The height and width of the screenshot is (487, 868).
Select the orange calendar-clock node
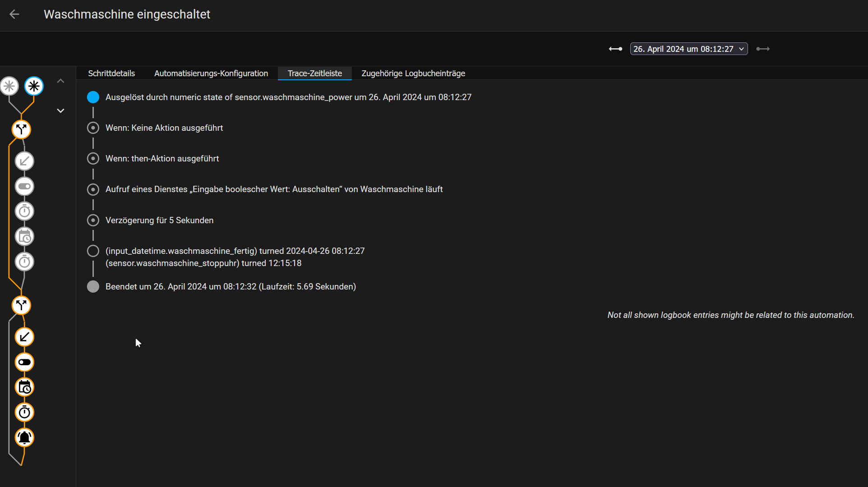coord(24,387)
